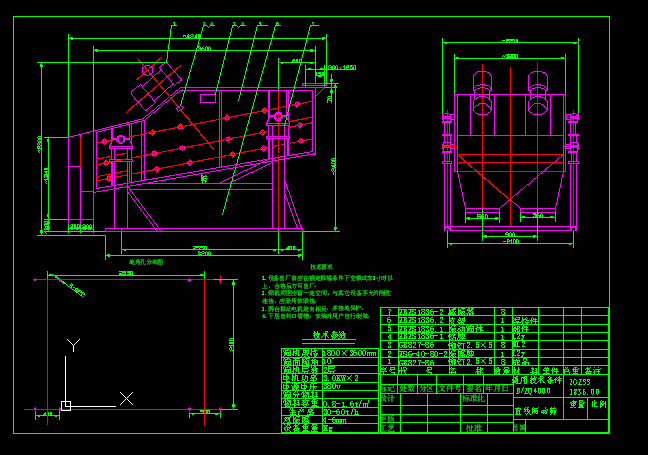Click the 批准 cell in title block

tap(474, 428)
